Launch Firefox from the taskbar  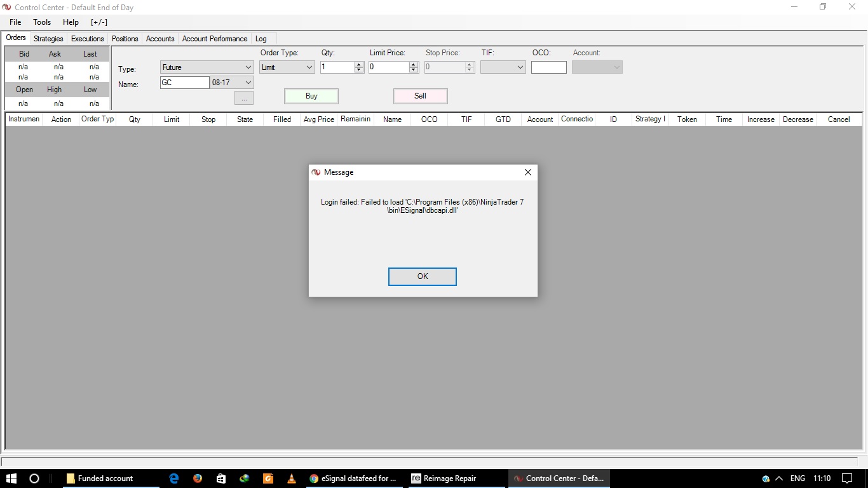coord(198,478)
